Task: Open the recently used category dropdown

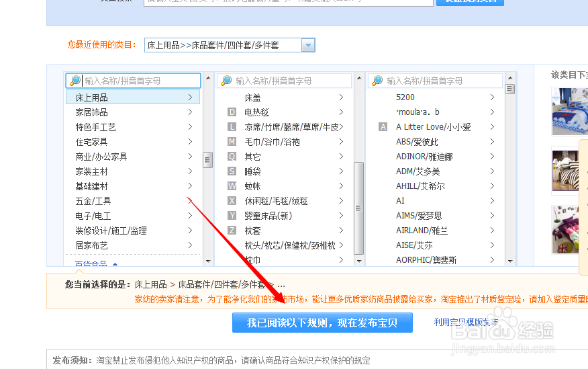Action: (308, 46)
